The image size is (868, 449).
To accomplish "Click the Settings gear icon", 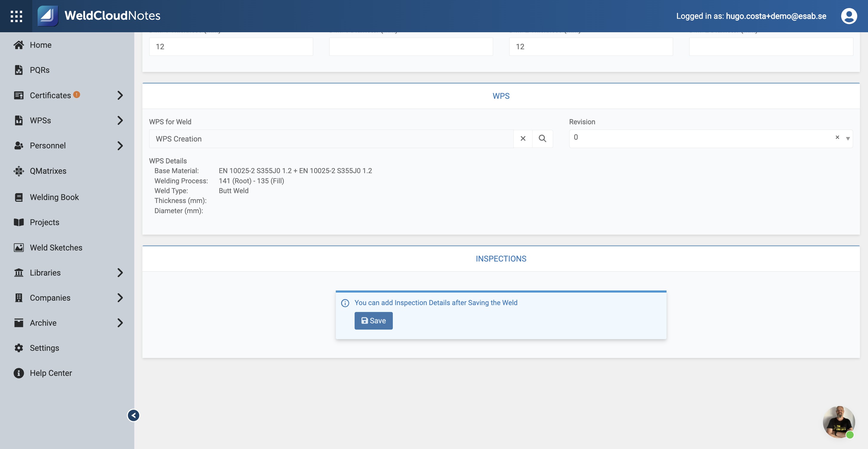I will [x=19, y=348].
